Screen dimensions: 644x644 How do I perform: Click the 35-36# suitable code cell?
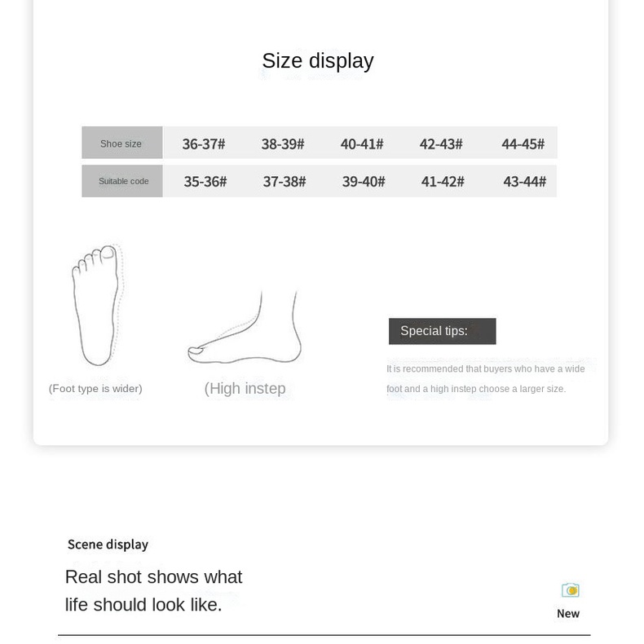(x=205, y=182)
